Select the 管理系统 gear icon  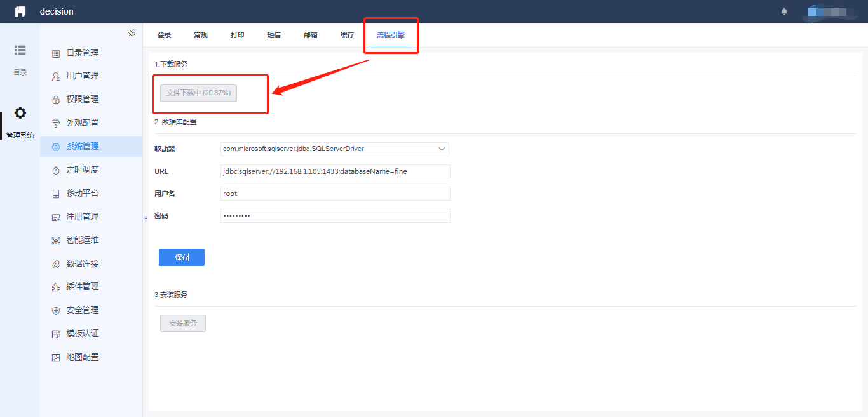pos(20,113)
